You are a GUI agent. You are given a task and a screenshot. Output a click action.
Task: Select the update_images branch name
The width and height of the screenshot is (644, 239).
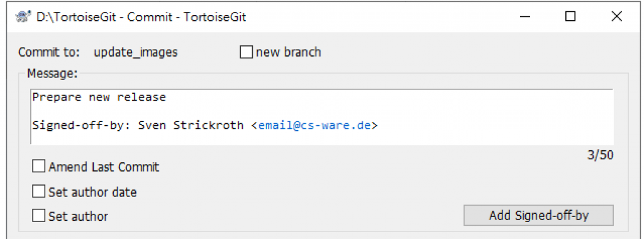point(136,53)
